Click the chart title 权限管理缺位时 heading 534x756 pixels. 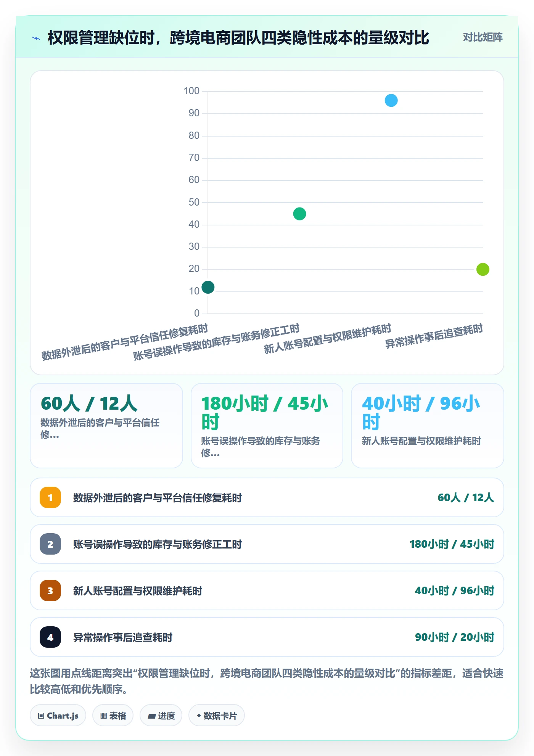coord(238,38)
